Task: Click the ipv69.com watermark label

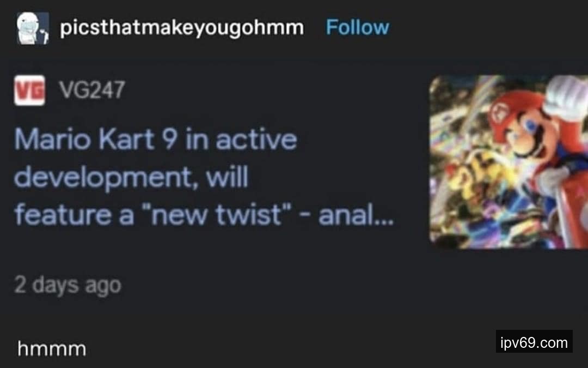Action: [534, 342]
